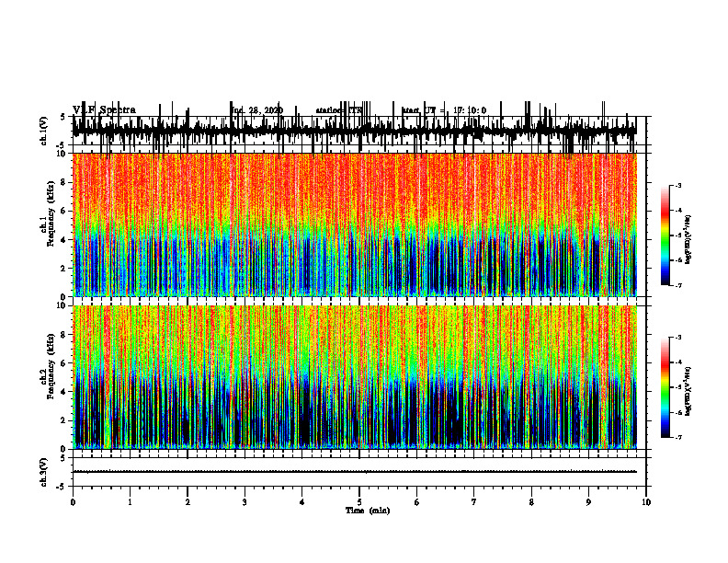This screenshot has width=728, height=563.
Task: Click the "station:" label in the header
Action: click(331, 110)
